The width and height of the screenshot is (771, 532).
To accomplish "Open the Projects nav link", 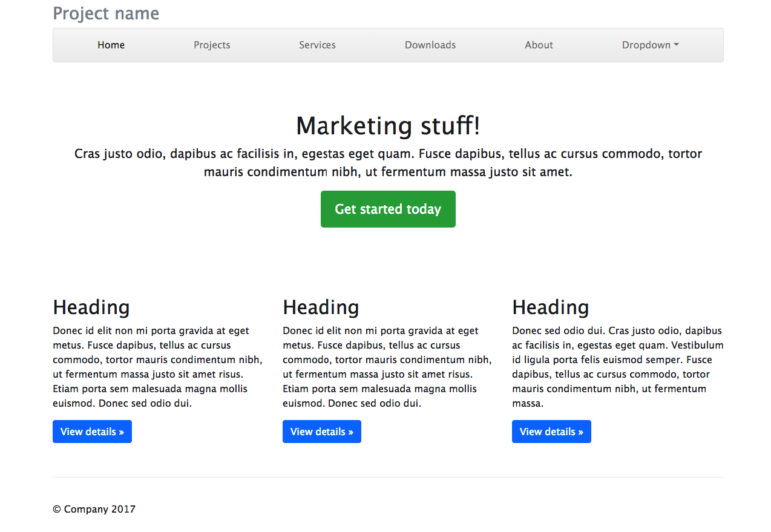I will tap(212, 45).
